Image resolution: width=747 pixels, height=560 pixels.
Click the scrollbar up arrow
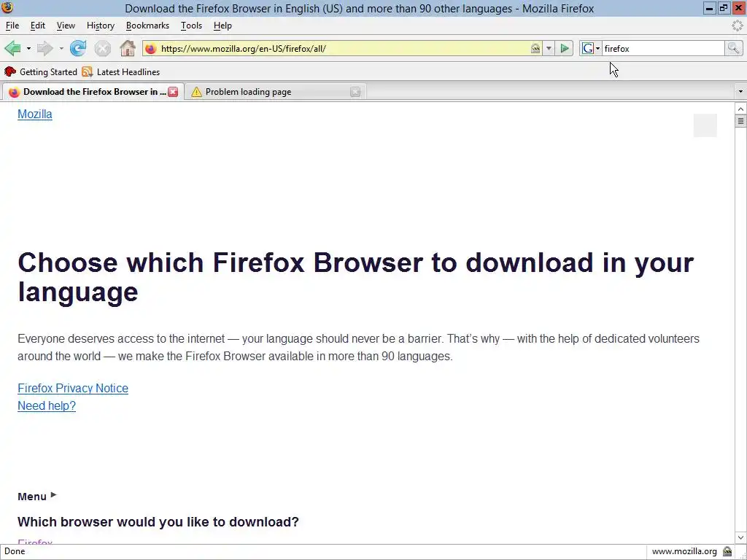coord(740,109)
